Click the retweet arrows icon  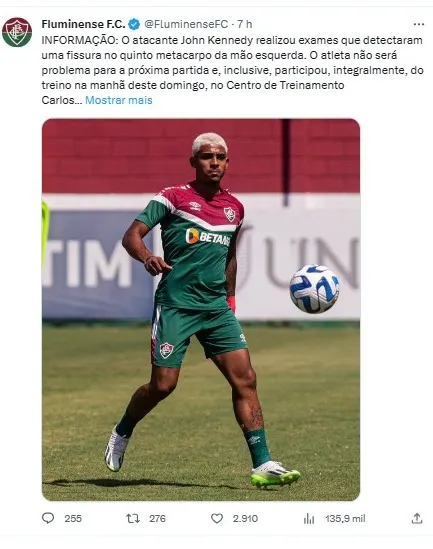pos(133,518)
